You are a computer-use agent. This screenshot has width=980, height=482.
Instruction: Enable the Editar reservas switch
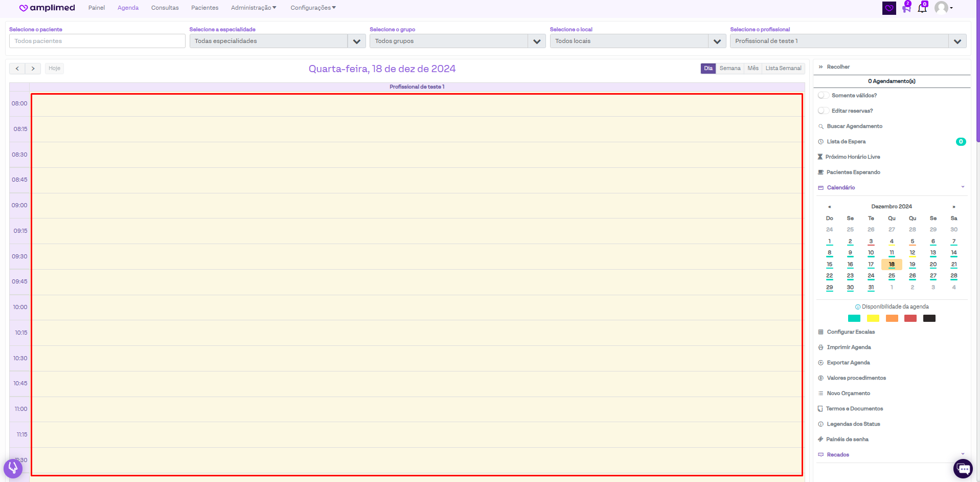click(x=823, y=111)
